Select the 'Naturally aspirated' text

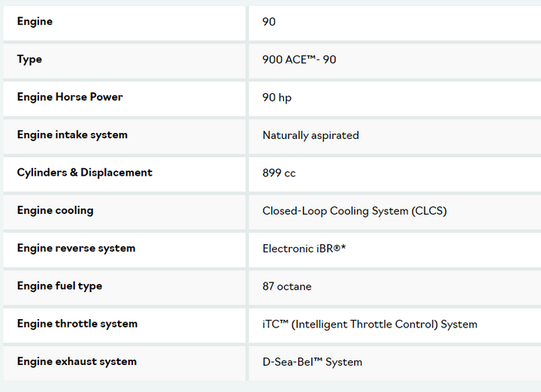310,135
